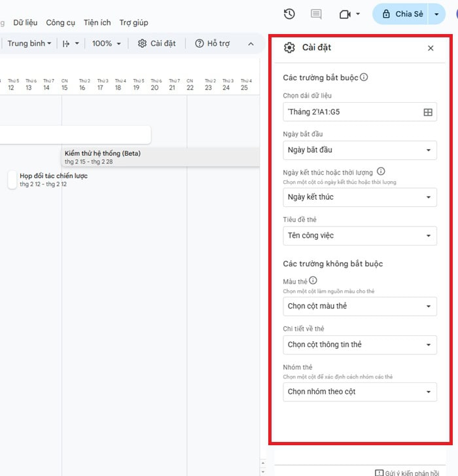458x476 pixels.
Task: Collapse the toolbar with the chevron up
Action: [251, 44]
